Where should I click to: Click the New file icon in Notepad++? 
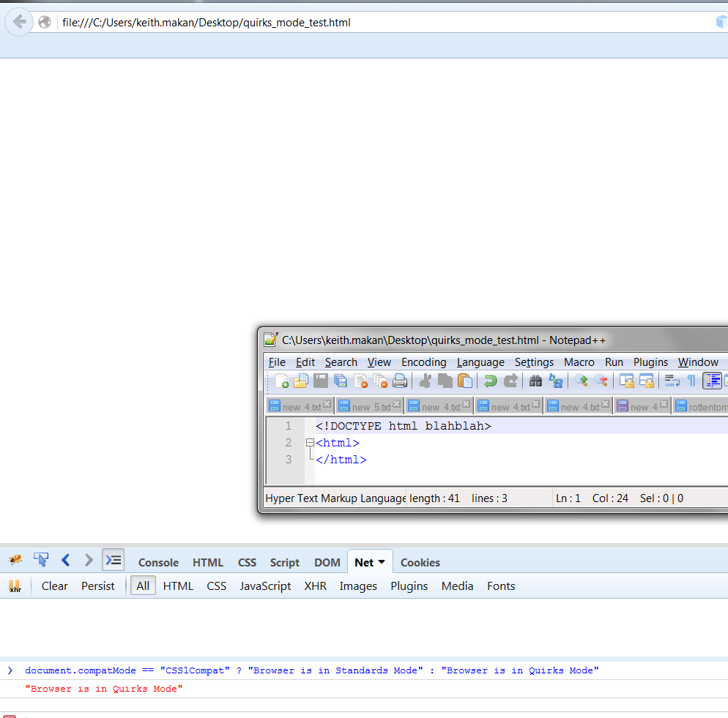[x=281, y=381]
